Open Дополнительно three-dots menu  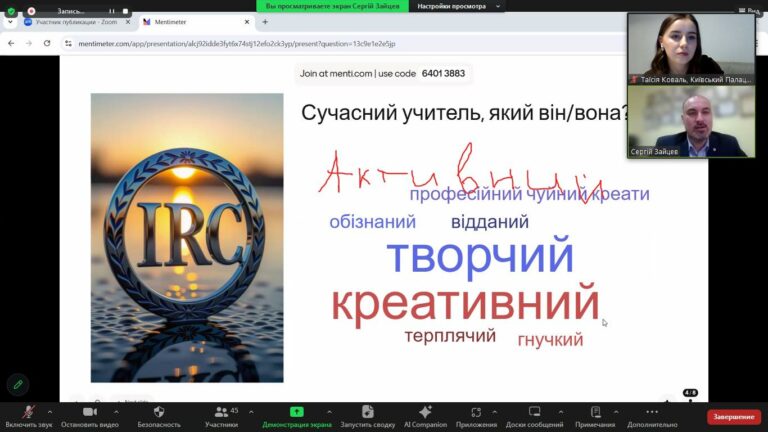[x=653, y=412]
